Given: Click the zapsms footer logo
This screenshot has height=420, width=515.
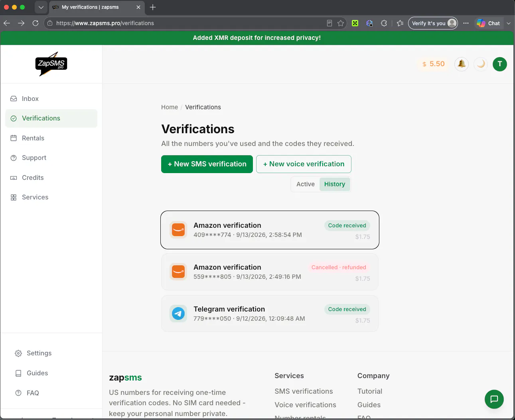Looking at the screenshot, I should 125,378.
